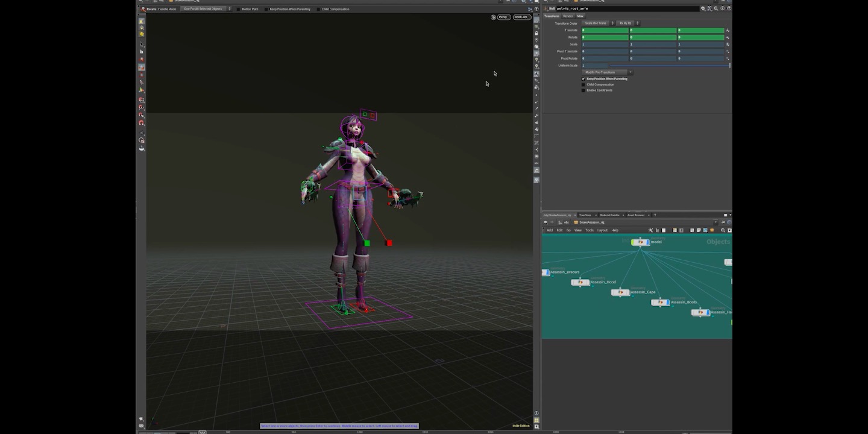Switch to the Render tab
Screen dimensions: 868x434
568,16
